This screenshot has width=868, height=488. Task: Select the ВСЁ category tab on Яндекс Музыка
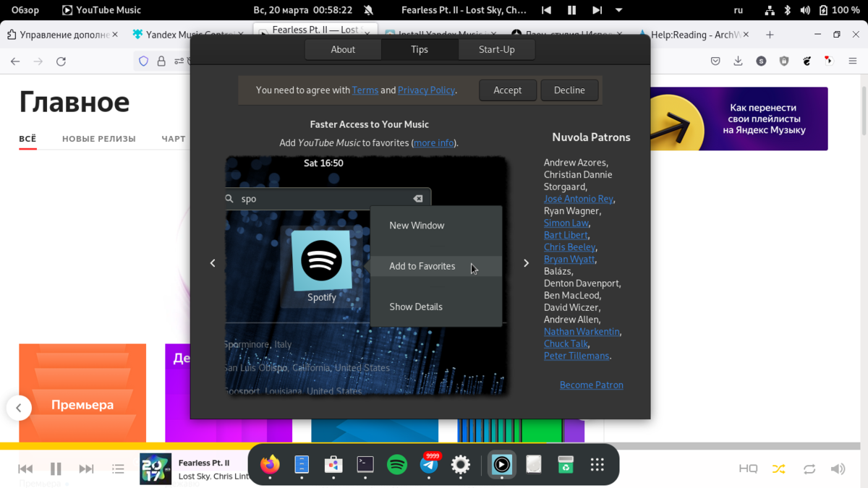tap(27, 138)
